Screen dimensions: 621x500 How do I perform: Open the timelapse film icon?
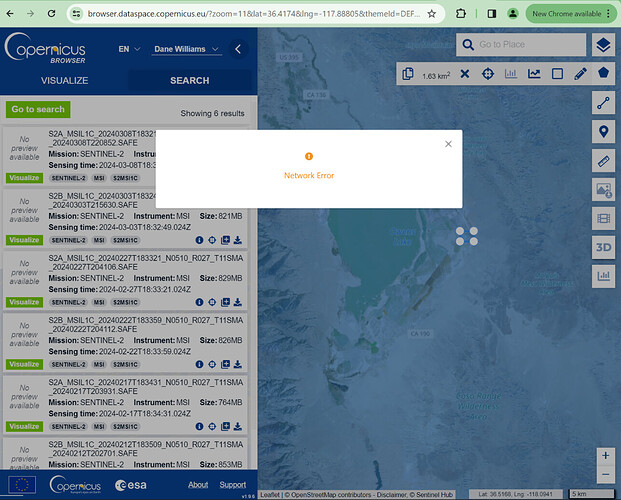(x=603, y=217)
